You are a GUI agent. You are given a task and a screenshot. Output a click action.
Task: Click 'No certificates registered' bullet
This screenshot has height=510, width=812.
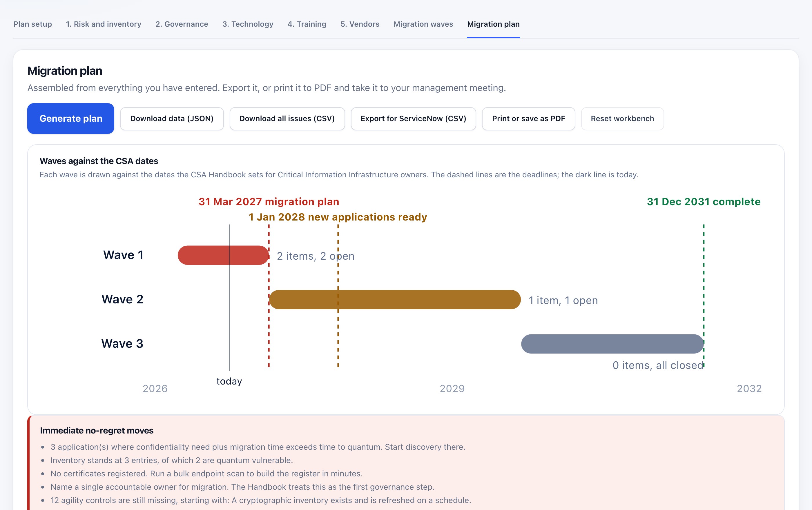(x=206, y=473)
